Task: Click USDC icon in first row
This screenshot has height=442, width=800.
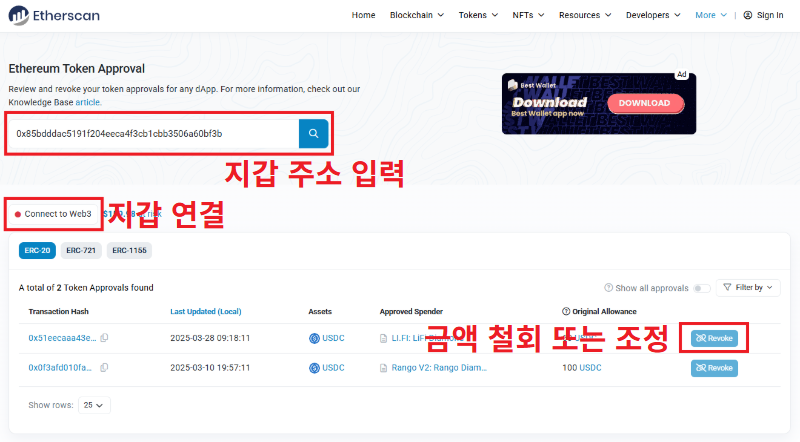Action: [x=314, y=338]
